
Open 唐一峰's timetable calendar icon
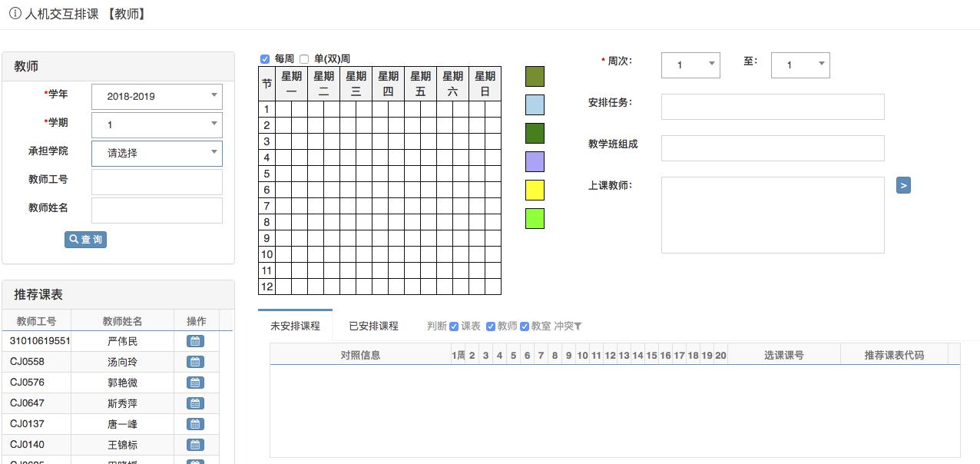coord(195,423)
